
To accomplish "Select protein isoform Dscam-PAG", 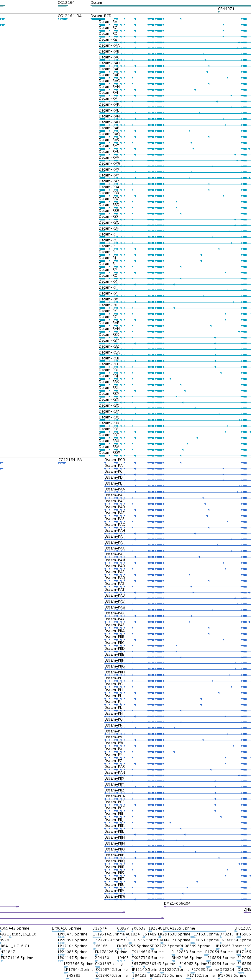I will 114,525.
